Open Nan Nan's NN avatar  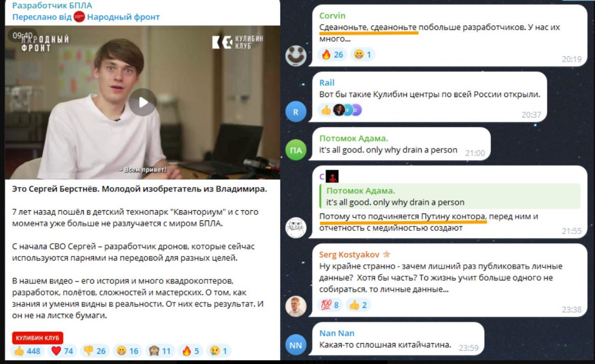296,344
